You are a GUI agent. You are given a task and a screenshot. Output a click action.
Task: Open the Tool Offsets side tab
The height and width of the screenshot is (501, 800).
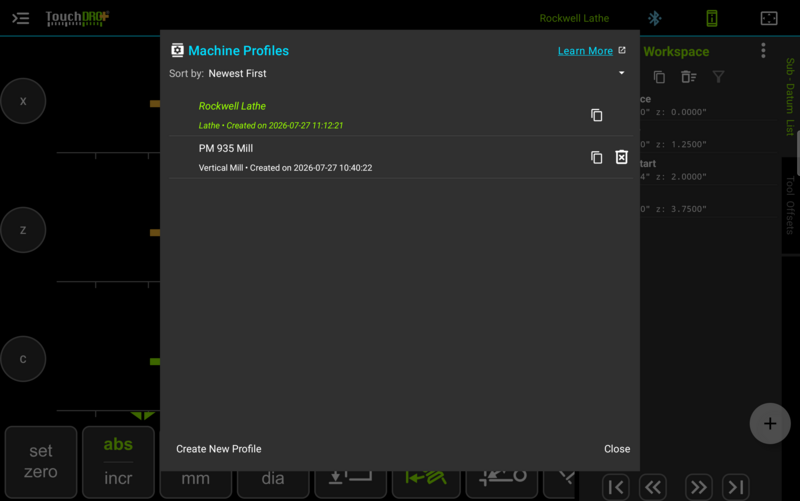point(790,205)
